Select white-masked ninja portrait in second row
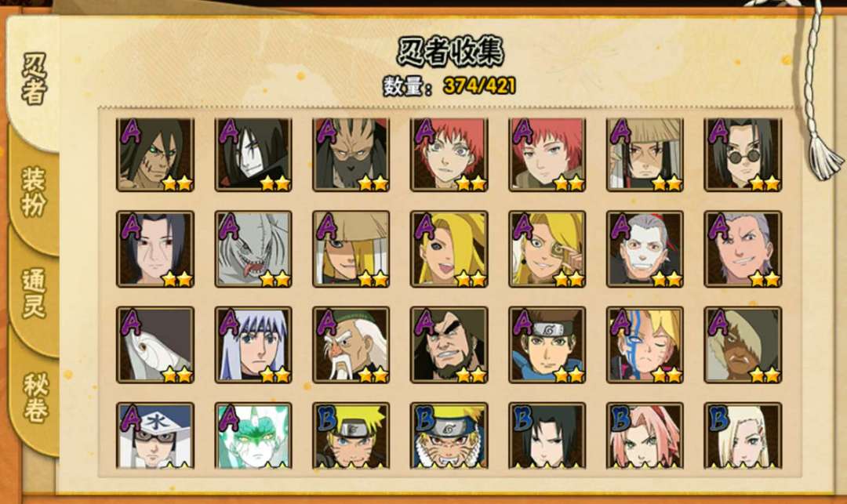 (645, 248)
